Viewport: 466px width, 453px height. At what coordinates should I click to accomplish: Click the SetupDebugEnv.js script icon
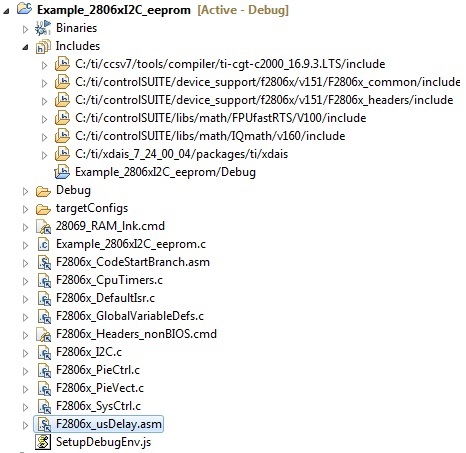click(x=43, y=442)
